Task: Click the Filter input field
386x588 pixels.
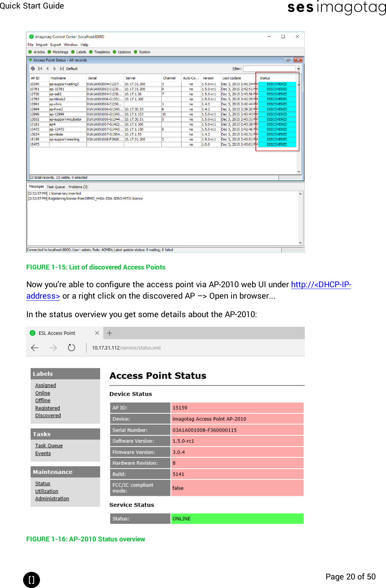Action: click(269, 69)
